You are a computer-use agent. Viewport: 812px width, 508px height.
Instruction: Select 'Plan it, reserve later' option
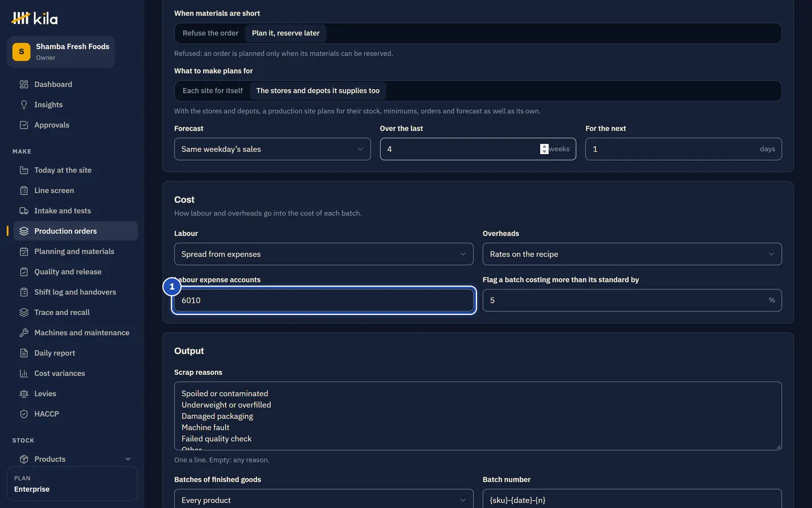pos(285,33)
